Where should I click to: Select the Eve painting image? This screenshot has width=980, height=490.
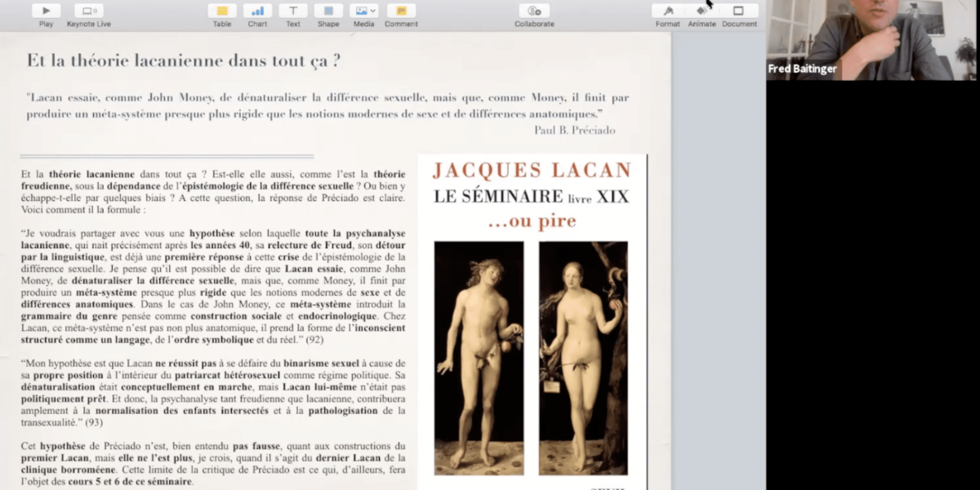583,358
